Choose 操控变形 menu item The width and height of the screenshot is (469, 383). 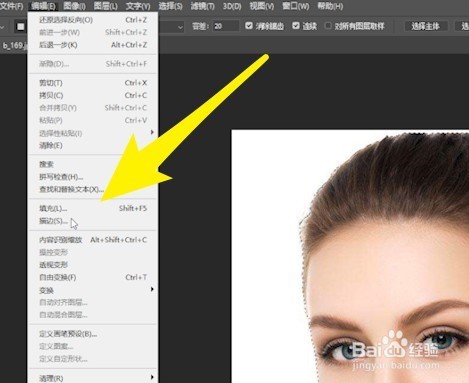(x=93, y=252)
